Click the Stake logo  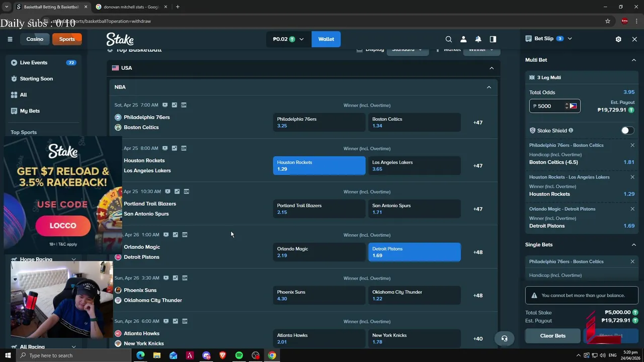tap(120, 39)
